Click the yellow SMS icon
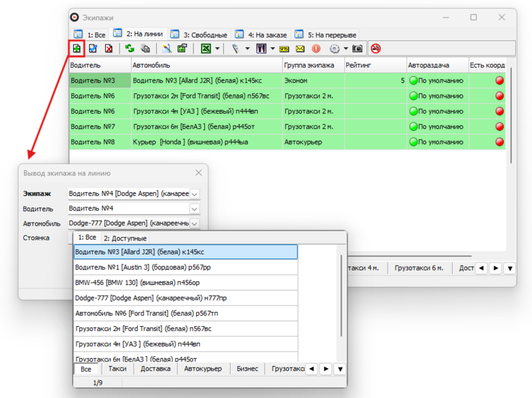Screen dimensions: 532x398 284,49
